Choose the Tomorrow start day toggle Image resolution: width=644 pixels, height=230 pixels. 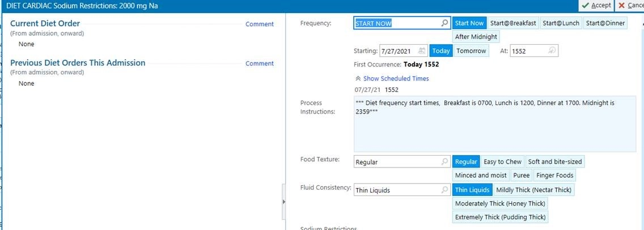tap(471, 51)
